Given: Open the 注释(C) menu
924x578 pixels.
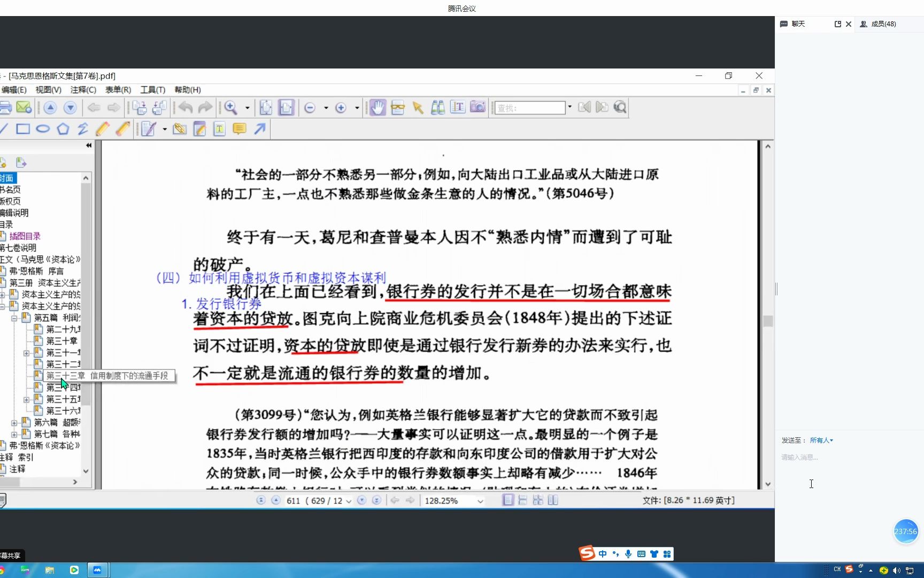Looking at the screenshot, I should coord(83,90).
